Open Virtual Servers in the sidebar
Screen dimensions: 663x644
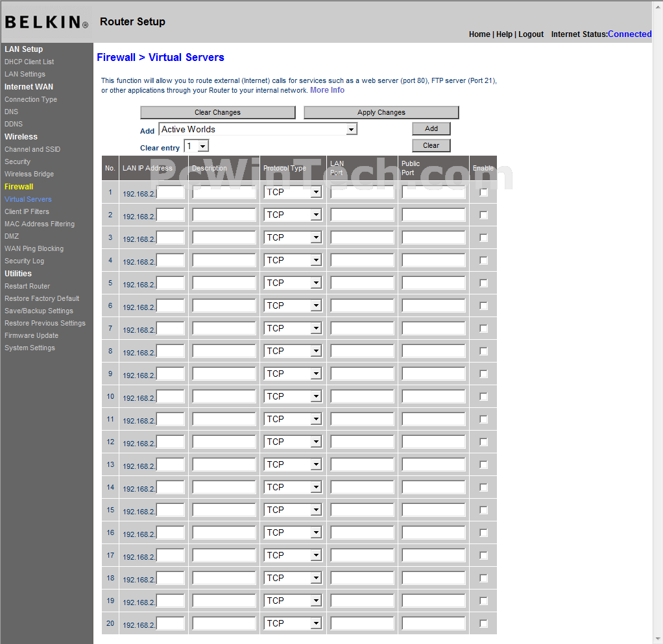coord(28,199)
